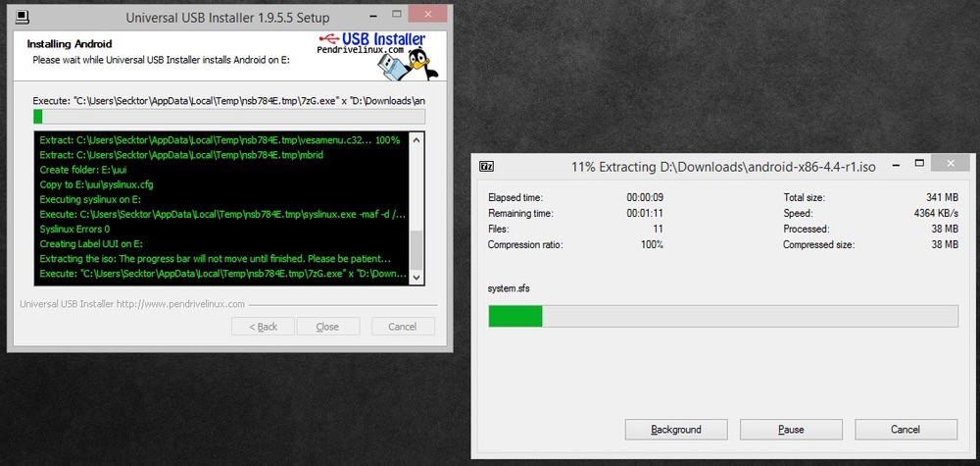
Task: Minimize the 7-Zip extraction window
Action: [897, 166]
